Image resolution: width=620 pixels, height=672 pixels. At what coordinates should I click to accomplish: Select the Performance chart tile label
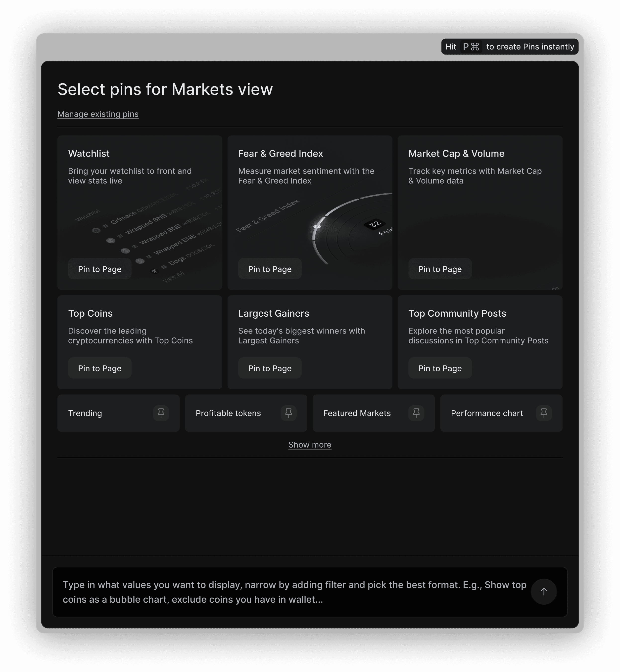coord(486,413)
